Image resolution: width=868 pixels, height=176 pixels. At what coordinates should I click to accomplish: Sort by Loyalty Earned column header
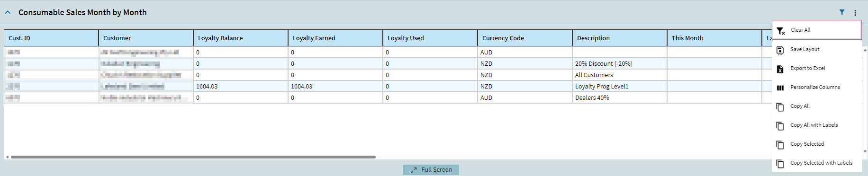point(335,38)
